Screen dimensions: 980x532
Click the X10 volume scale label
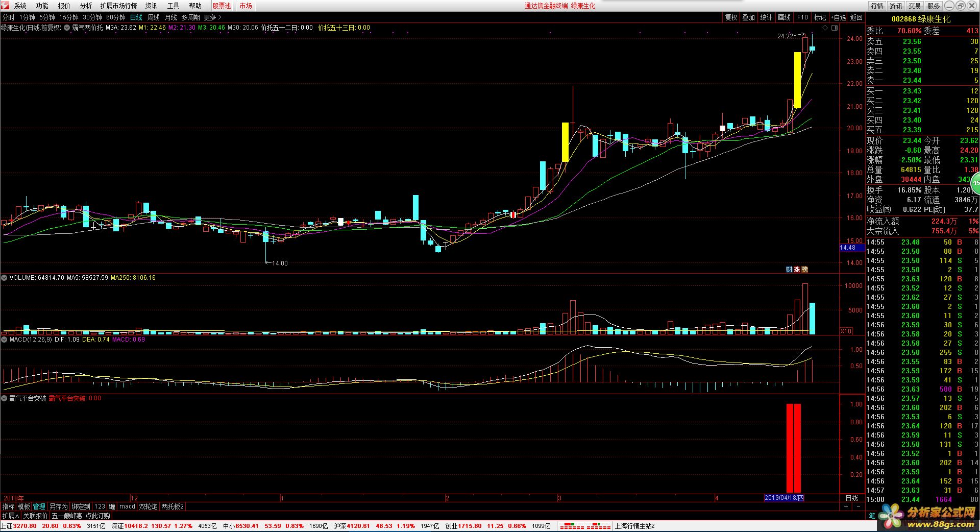(x=846, y=331)
